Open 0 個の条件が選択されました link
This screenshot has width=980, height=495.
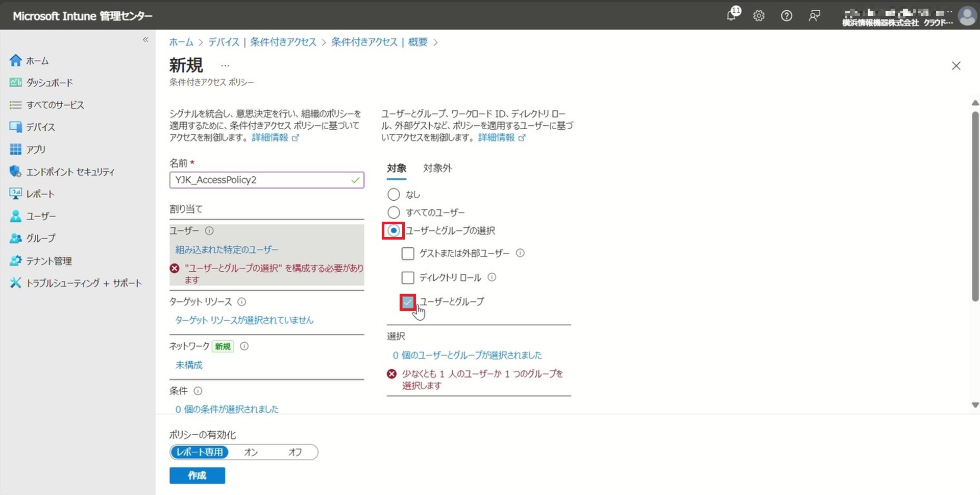click(227, 409)
